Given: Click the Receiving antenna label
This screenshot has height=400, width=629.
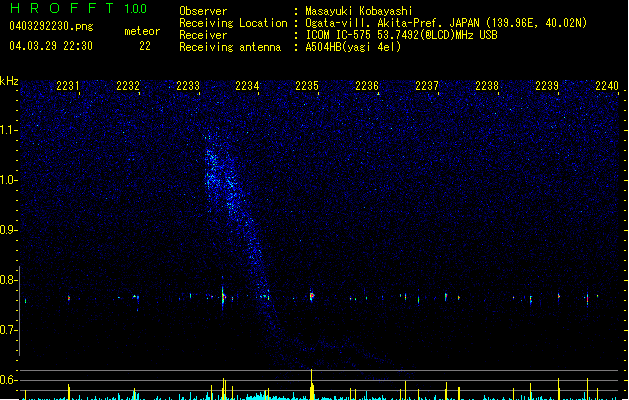Looking at the screenshot, I should click(x=230, y=47).
